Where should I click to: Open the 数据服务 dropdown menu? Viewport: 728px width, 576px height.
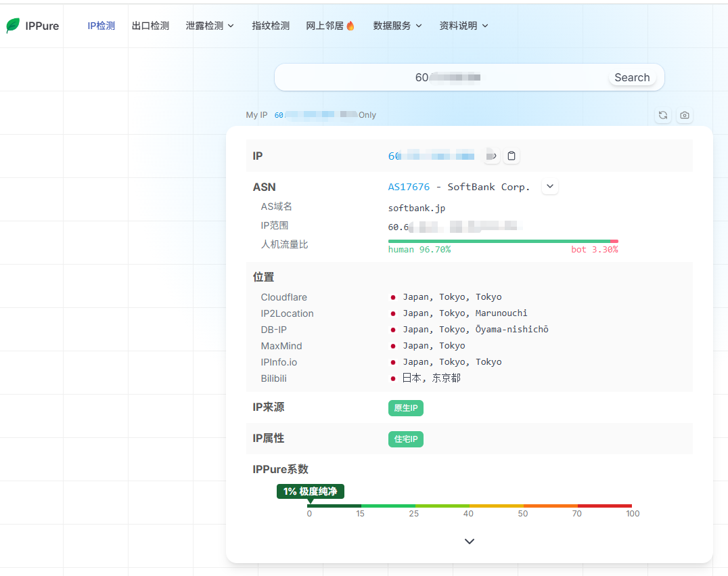(397, 26)
